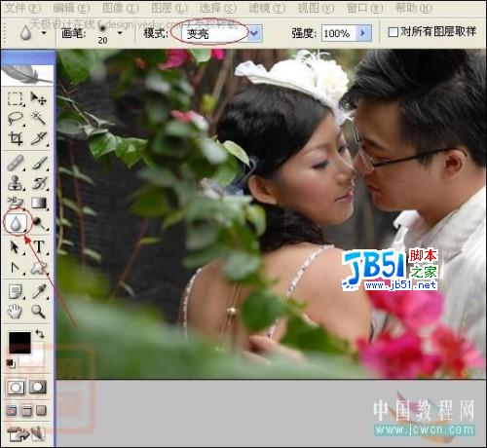487x448 pixels.
Task: Click the feather Adobe Online icon
Action: click(27, 74)
